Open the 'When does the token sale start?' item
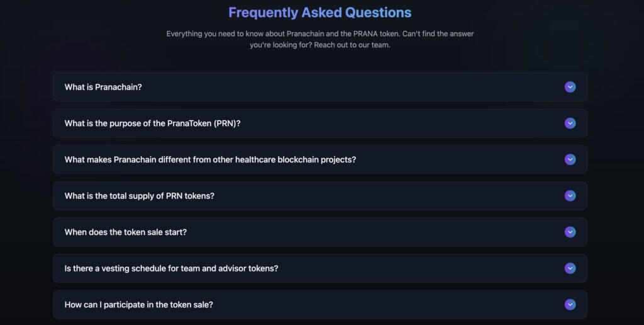The height and width of the screenshot is (325, 644). point(125,232)
